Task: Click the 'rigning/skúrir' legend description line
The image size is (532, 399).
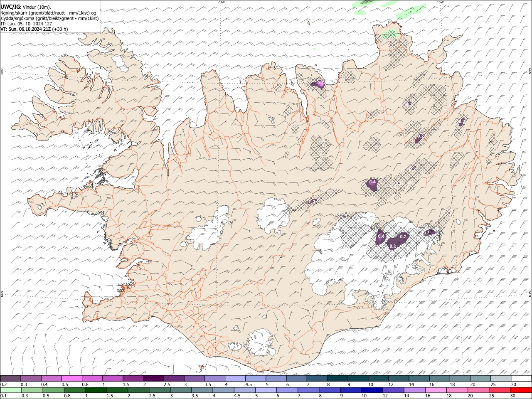Action: 48,13
